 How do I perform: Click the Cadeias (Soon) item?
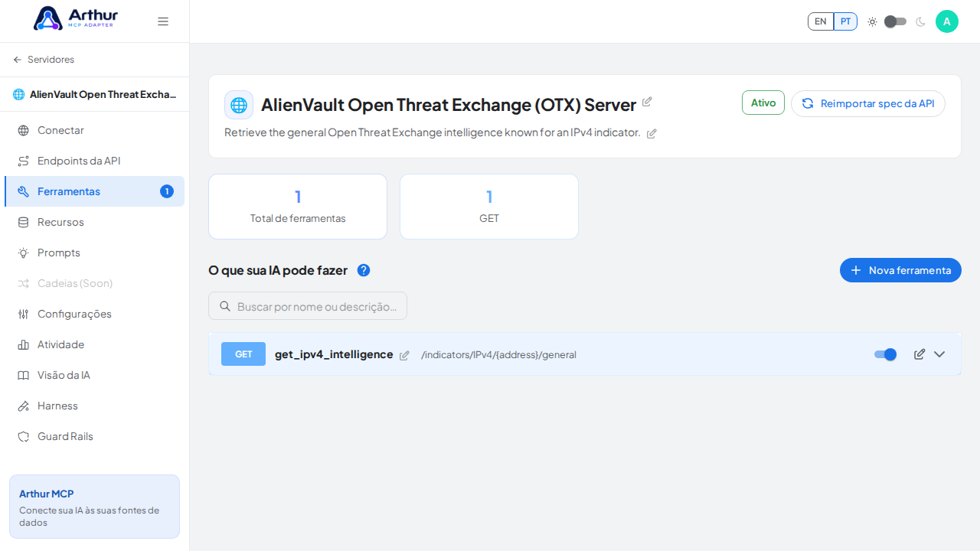click(x=94, y=283)
